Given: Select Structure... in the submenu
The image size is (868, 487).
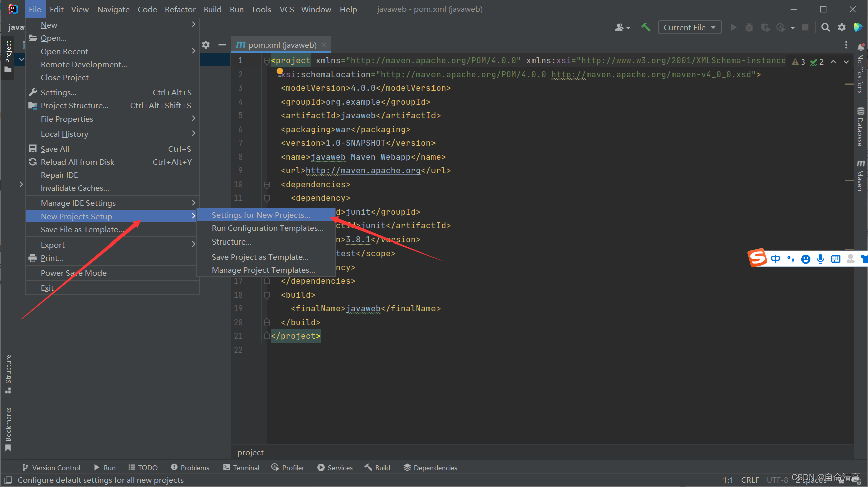Looking at the screenshot, I should [266, 241].
